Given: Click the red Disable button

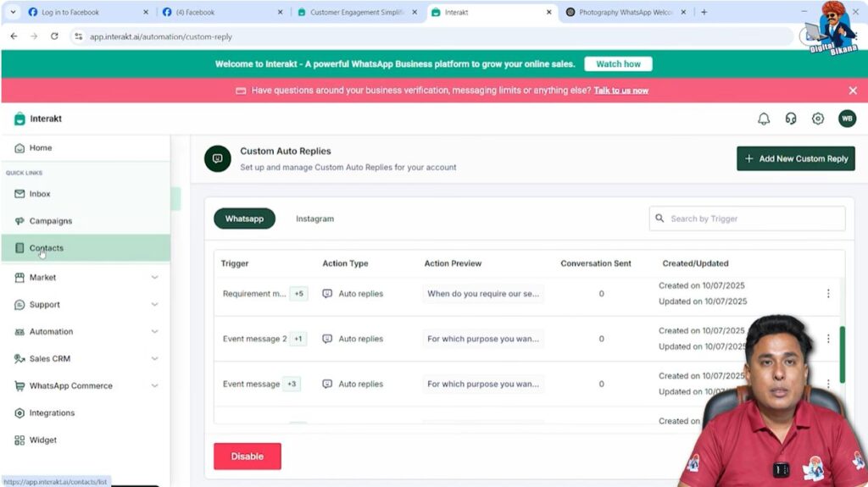Looking at the screenshot, I should 247,456.
